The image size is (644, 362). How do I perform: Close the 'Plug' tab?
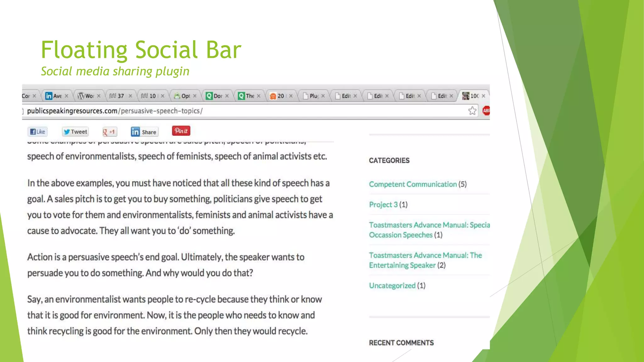pos(323,96)
